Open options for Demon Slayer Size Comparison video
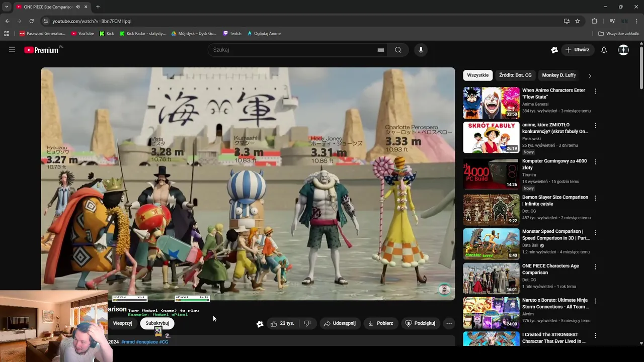644x362 pixels. [595, 198]
